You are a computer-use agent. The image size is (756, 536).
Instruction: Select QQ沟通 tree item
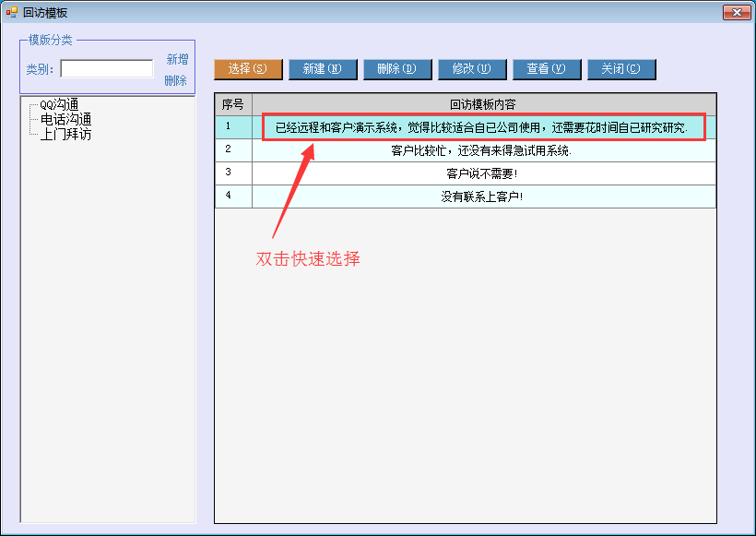coord(59,104)
